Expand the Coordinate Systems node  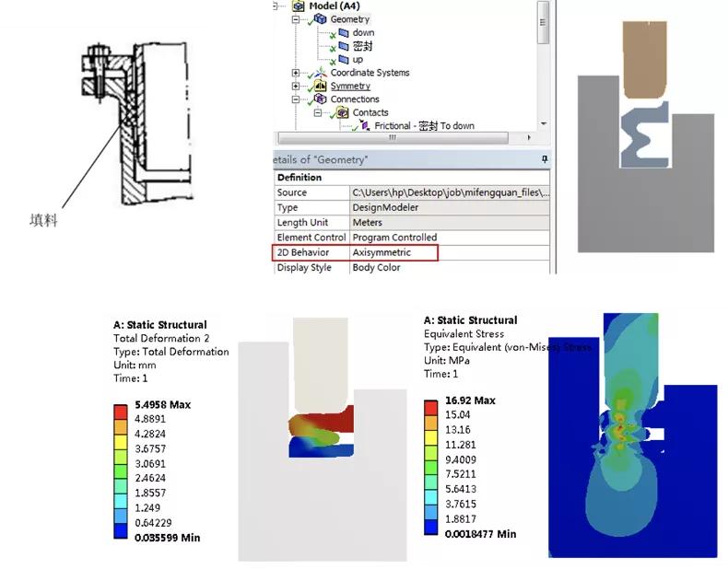pyautogui.click(x=296, y=73)
